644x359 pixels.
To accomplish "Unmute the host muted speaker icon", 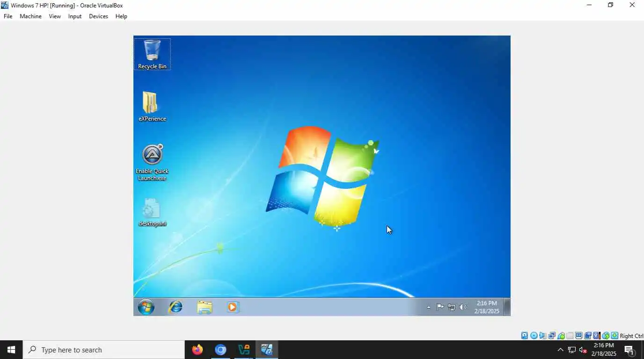I will coord(583,350).
